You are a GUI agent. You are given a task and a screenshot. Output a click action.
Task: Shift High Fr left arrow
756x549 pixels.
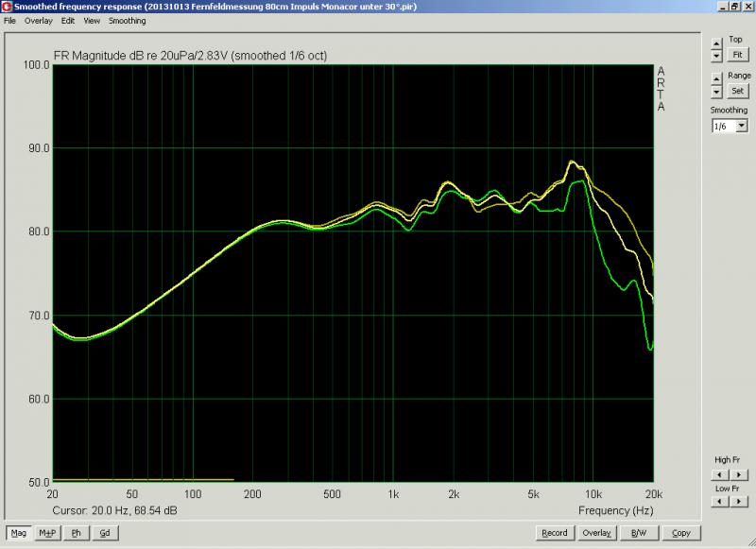point(720,474)
